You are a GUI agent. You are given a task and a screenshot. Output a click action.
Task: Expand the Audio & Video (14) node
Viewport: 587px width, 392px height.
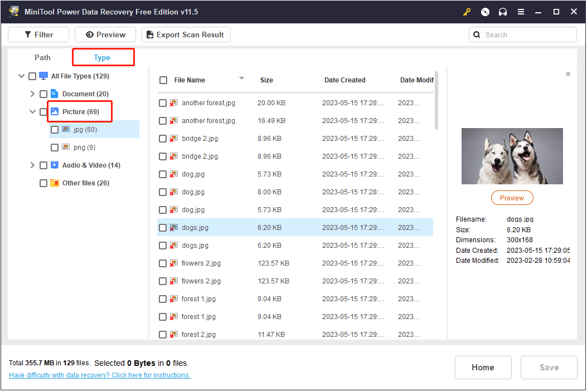coord(32,165)
